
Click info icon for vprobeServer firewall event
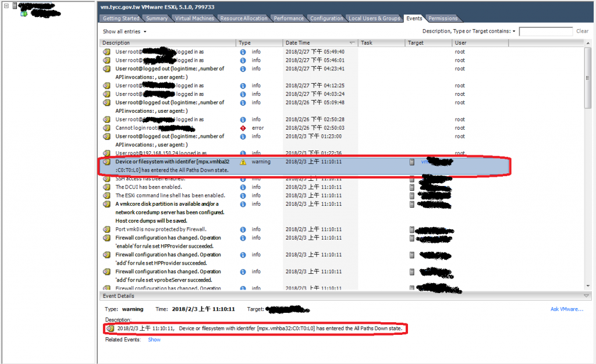point(243,272)
